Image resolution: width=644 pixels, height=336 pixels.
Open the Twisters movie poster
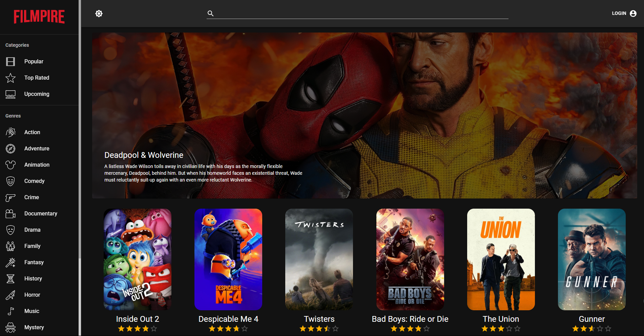pyautogui.click(x=319, y=259)
